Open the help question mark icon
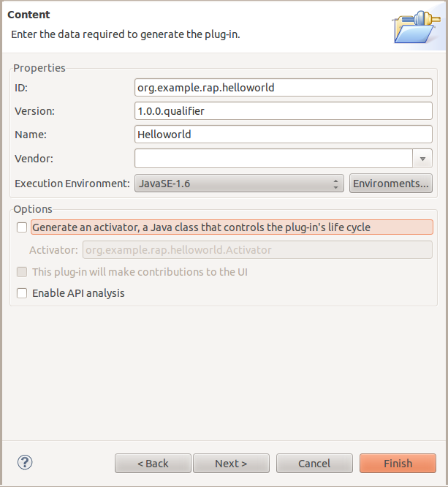 (x=25, y=462)
